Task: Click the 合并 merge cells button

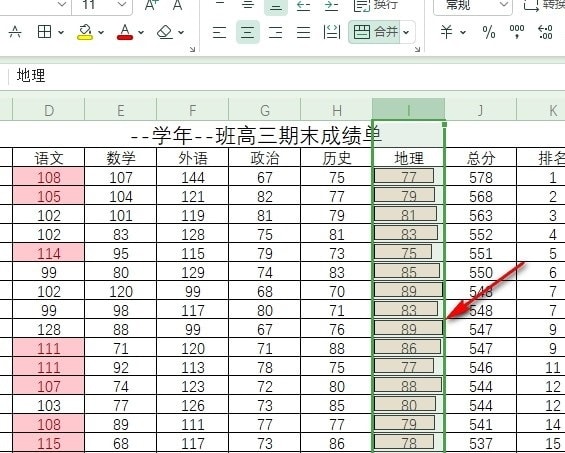Action: tap(375, 32)
